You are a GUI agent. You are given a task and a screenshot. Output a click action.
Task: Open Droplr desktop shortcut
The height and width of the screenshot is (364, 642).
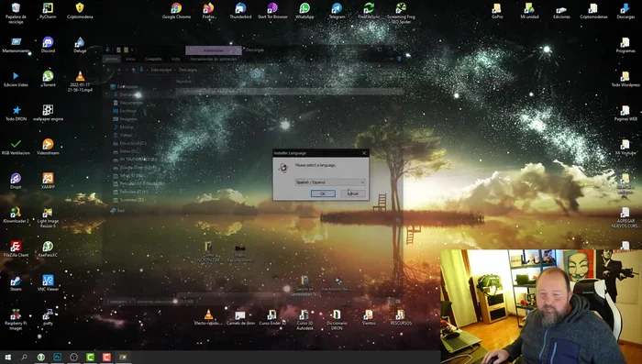click(16, 182)
